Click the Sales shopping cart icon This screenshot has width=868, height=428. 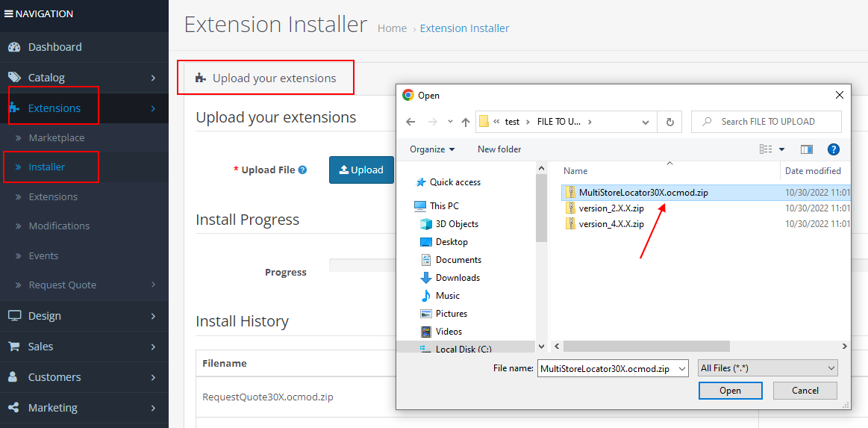[13, 347]
